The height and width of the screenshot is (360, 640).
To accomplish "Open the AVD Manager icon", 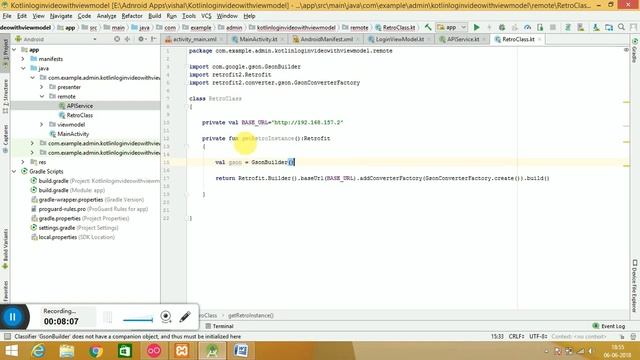I will click(x=581, y=27).
